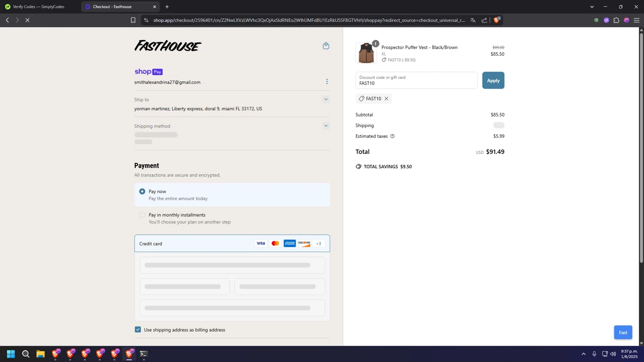Click the Mastercard icon

pyautogui.click(x=275, y=243)
